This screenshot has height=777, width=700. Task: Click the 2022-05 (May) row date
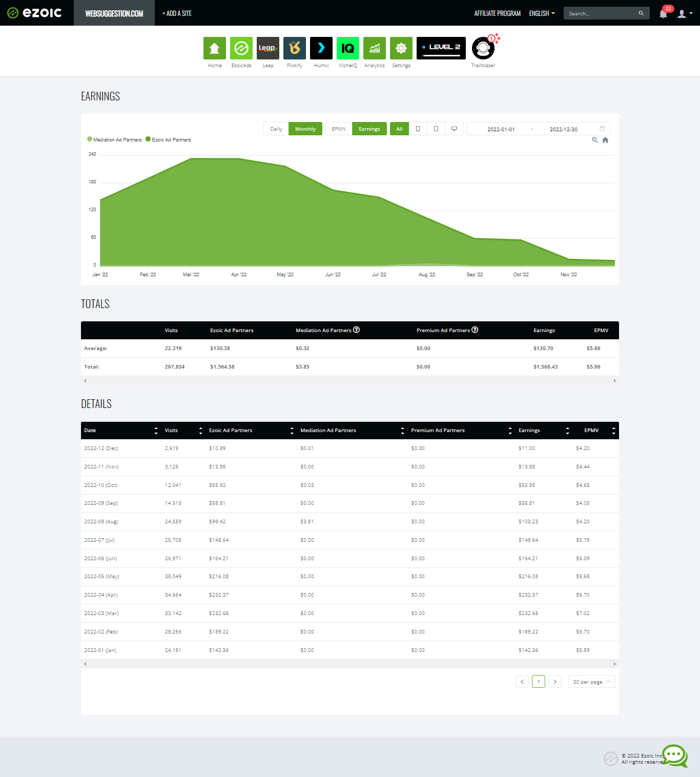pyautogui.click(x=101, y=577)
